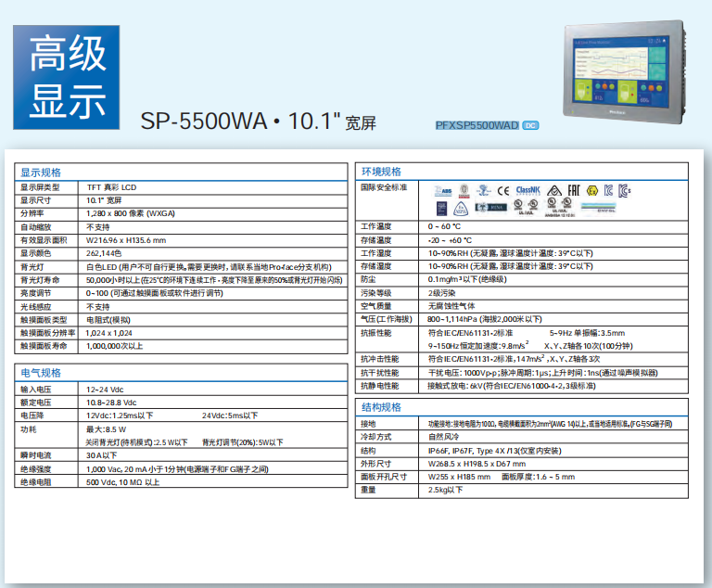Image resolution: width=712 pixels, height=588 pixels.
Task: Click the 0 ~ 60 °C value
Action: tap(444, 226)
